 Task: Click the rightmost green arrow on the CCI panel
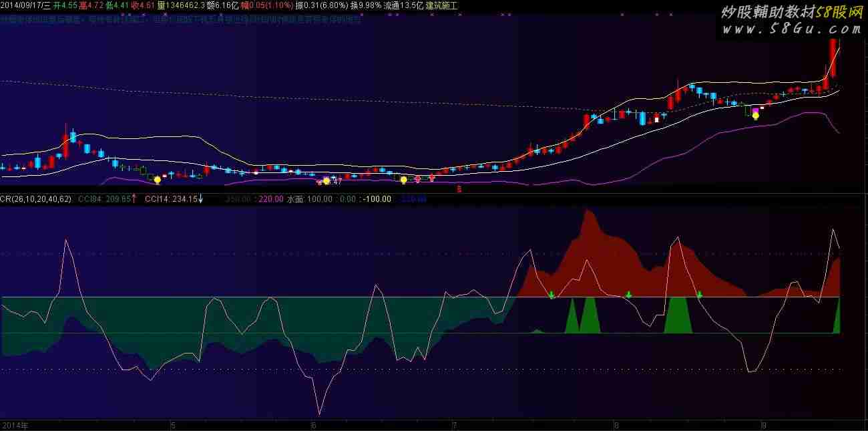coord(699,295)
